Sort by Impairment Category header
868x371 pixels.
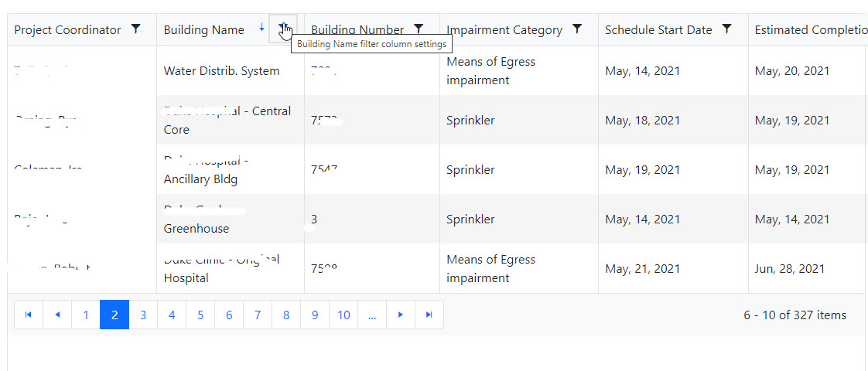(x=504, y=30)
